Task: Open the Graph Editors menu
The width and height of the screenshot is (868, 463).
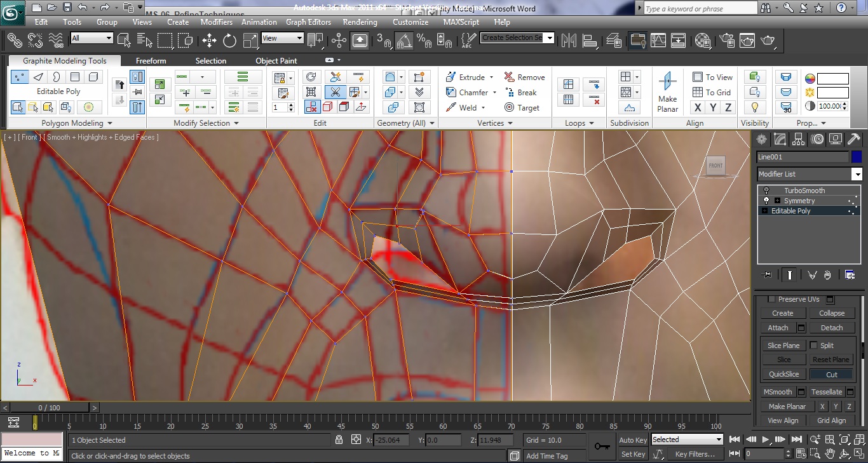Action: click(x=308, y=22)
